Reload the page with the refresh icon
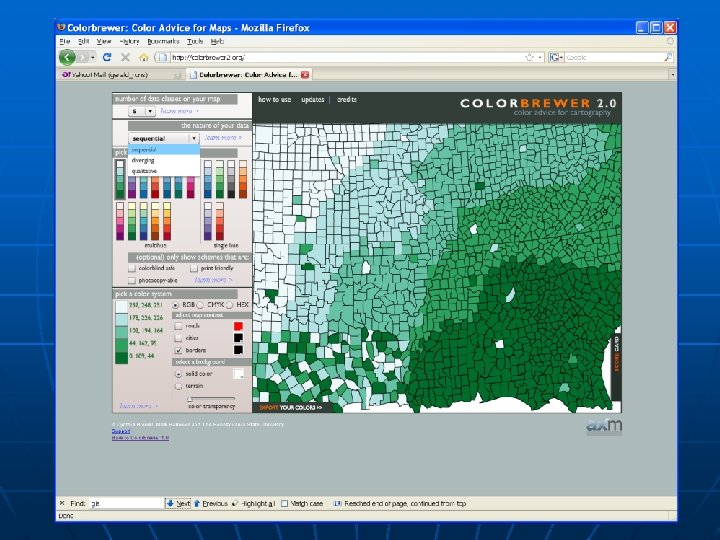The image size is (720, 540). pyautogui.click(x=107, y=57)
